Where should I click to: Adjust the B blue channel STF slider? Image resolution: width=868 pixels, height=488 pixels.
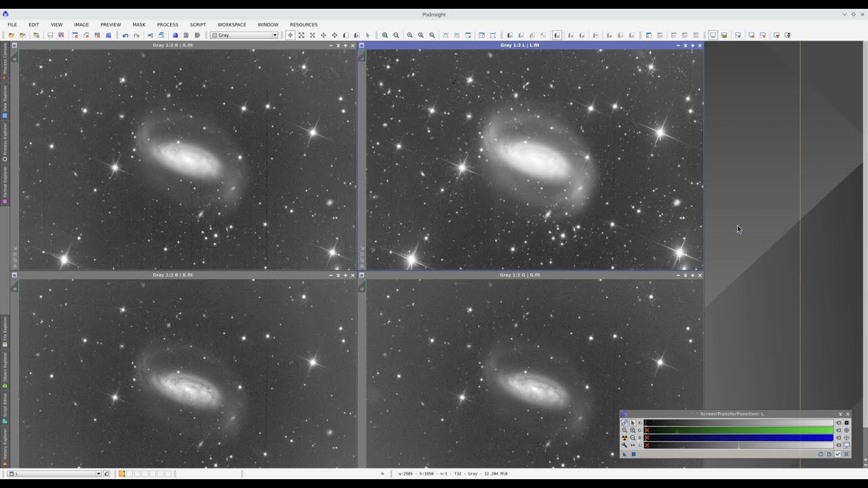pyautogui.click(x=738, y=438)
